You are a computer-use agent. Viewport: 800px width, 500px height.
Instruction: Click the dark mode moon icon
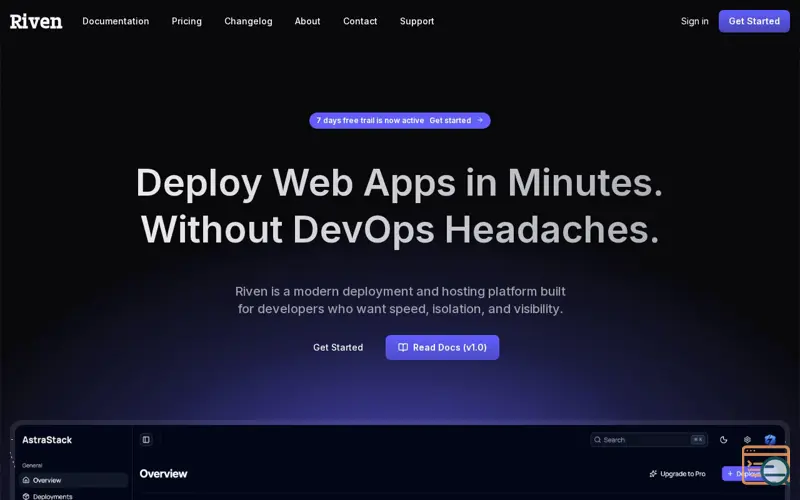723,440
